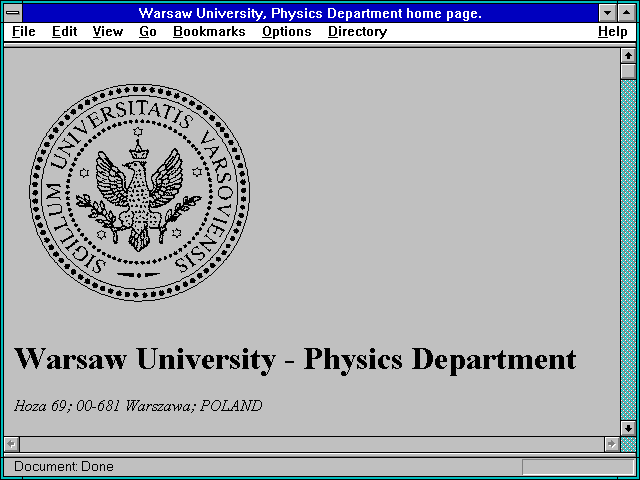Click the horizontal scrollbar left arrow
The height and width of the screenshot is (480, 640).
coord(11,444)
